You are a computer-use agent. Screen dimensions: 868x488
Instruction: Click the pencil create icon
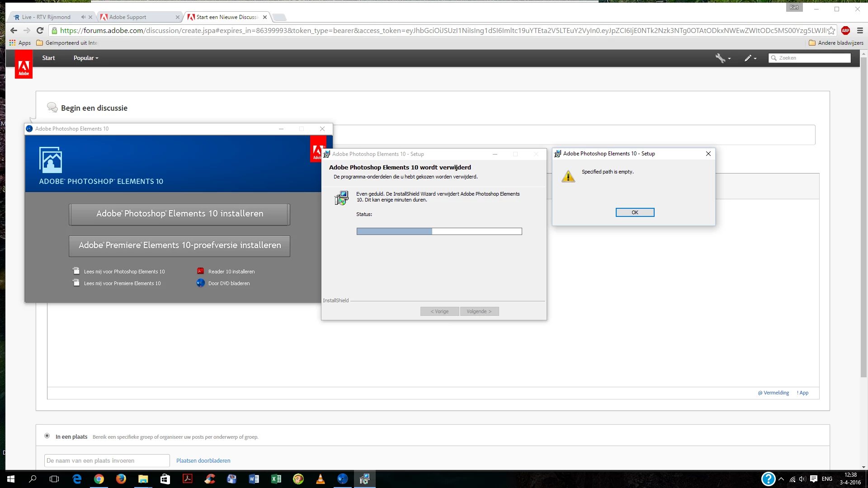coord(748,58)
